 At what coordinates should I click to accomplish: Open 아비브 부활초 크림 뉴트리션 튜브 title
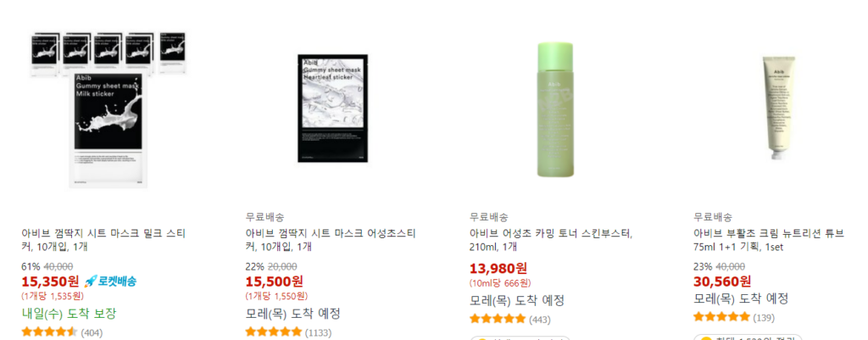tap(769, 240)
